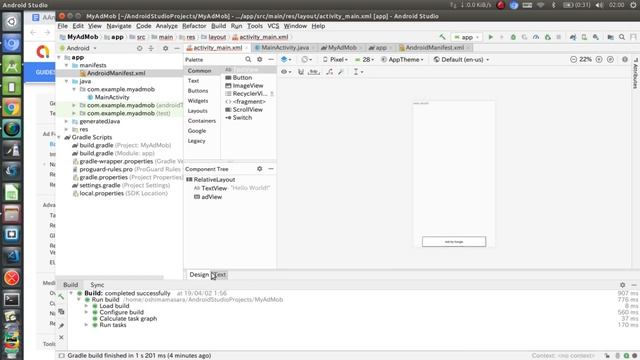Screen dimensions: 640x360
Task: Open the Tools menu
Action: (x=255, y=26)
